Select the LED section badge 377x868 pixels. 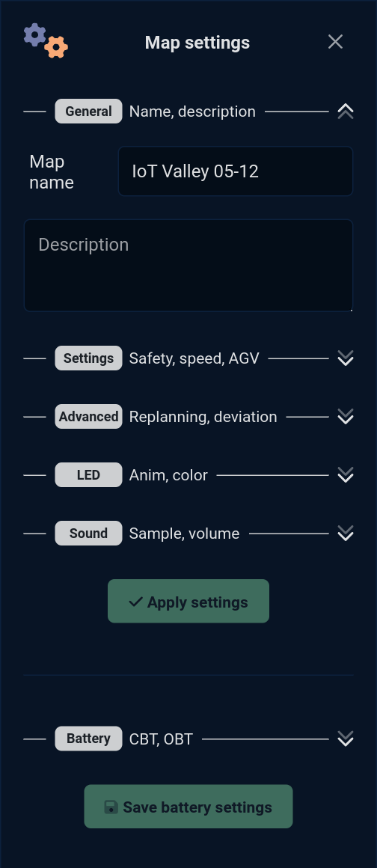tap(88, 475)
